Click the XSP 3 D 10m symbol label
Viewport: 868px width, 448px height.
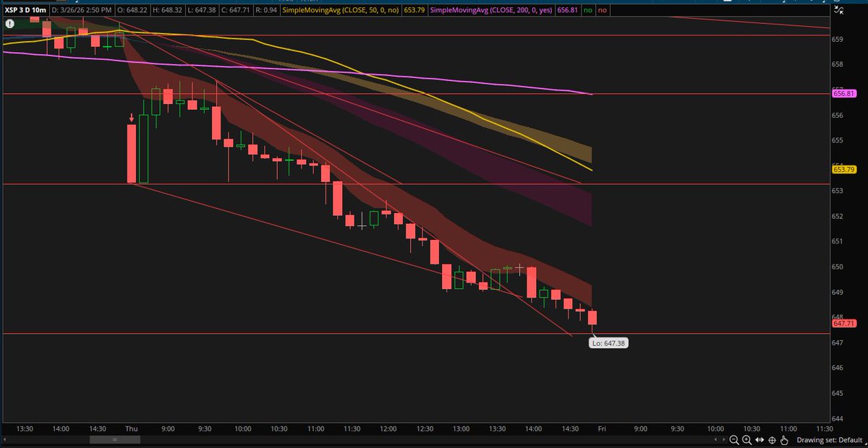26,10
